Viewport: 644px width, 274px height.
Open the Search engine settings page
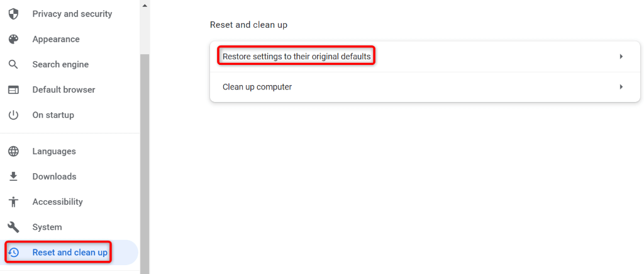60,64
